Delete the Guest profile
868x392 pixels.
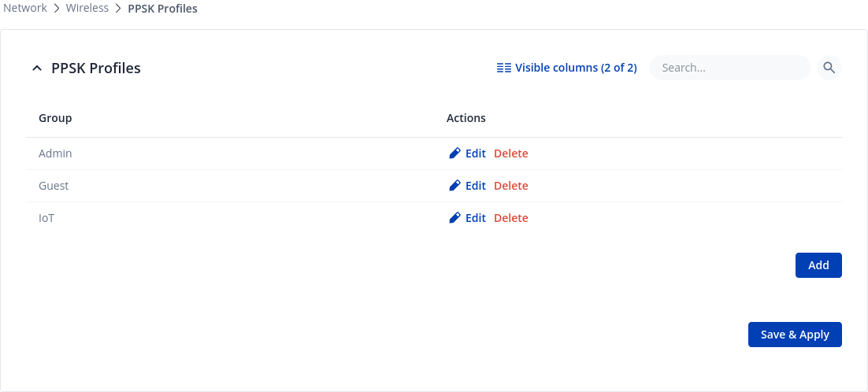[510, 186]
